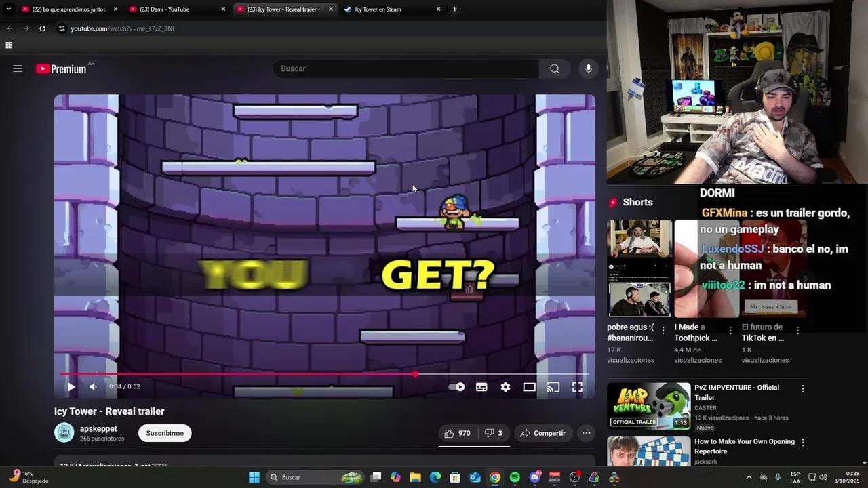
Task: Open options for Opening Repertoire video
Action: point(803,443)
